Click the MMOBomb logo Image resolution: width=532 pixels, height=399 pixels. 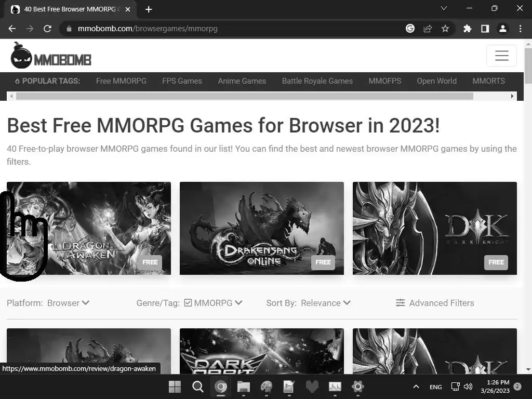[51, 56]
